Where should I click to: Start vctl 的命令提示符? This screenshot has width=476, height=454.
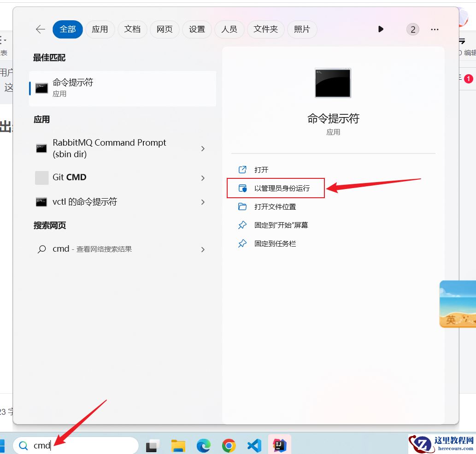click(x=86, y=201)
